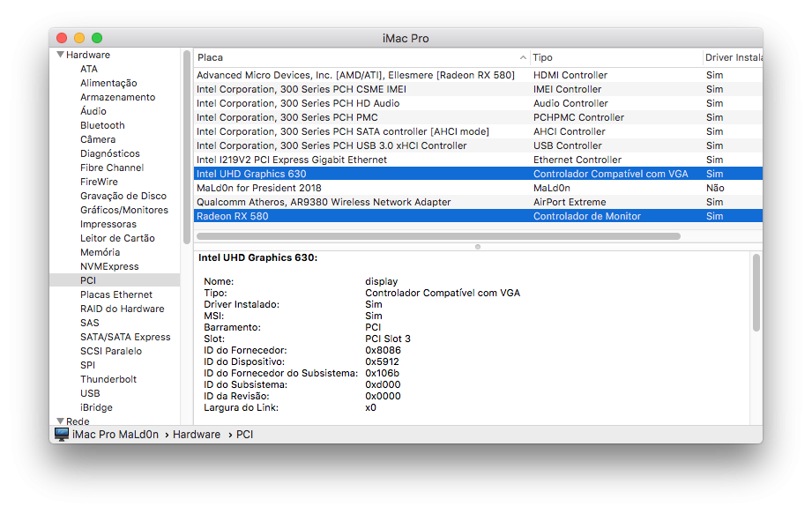
Task: Select the Qualcomm Atheros AR9380 row
Action: point(478,202)
